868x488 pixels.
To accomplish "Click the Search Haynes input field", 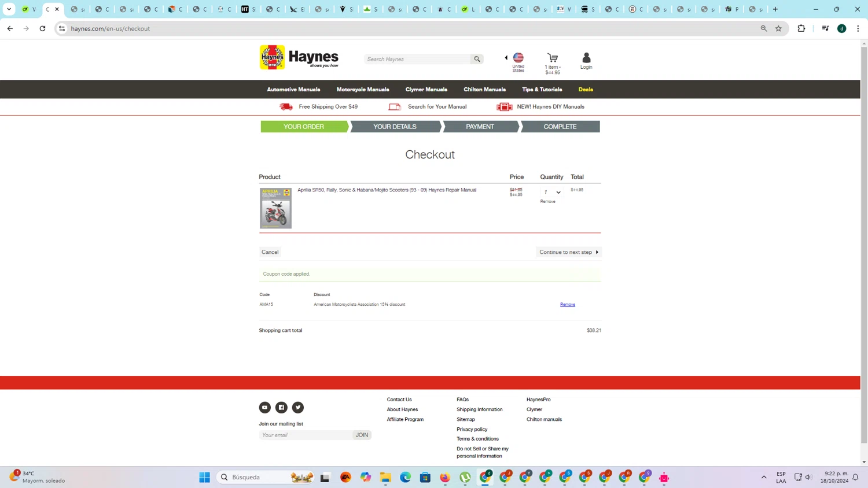I will click(x=418, y=59).
